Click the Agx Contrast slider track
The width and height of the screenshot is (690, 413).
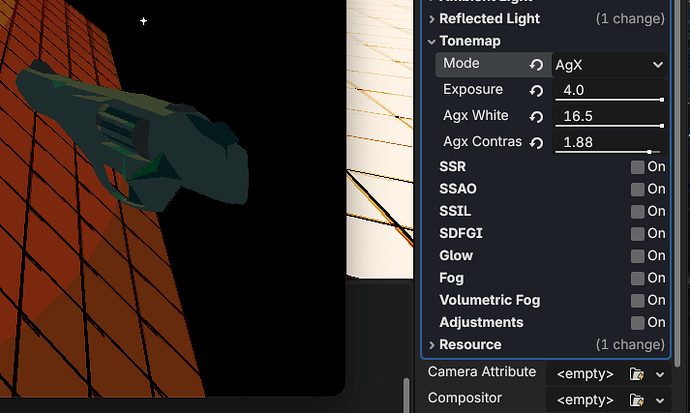pos(609,152)
